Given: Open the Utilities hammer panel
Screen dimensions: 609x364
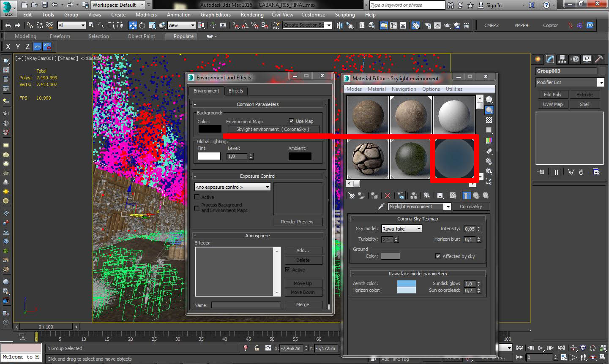Looking at the screenshot, I should 599,59.
